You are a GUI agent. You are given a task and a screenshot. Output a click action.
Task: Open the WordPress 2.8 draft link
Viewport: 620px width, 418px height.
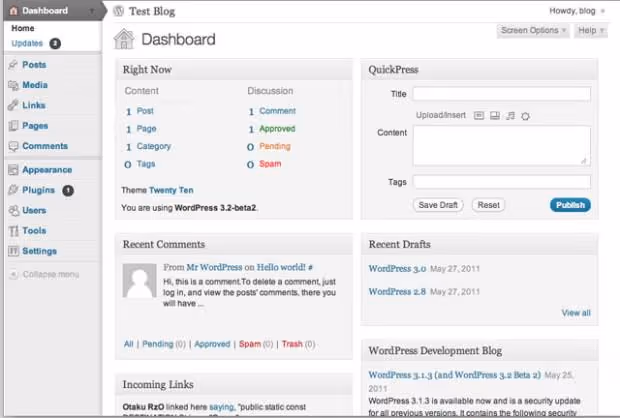pos(397,291)
